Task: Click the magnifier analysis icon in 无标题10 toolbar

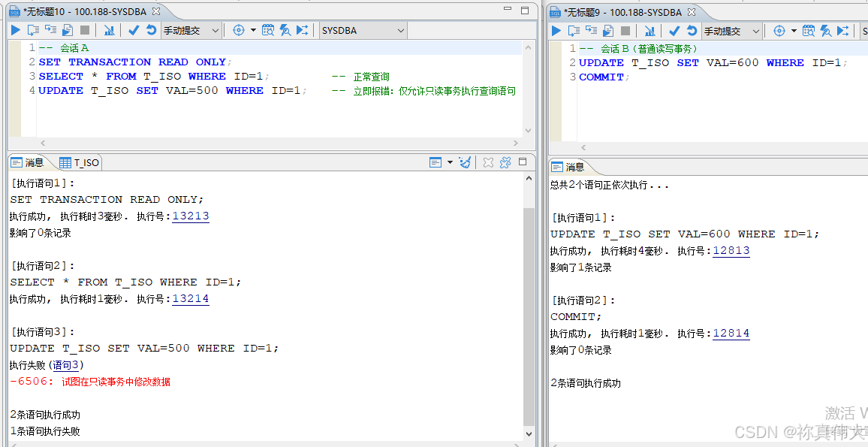Action: point(285,31)
